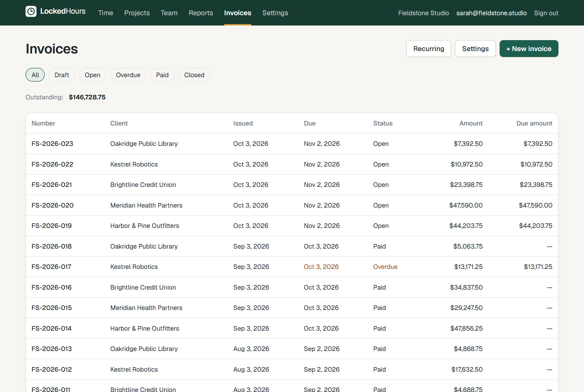Click the Paid status in FS-2026-018 row
Image resolution: width=584 pixels, height=392 pixels.
tap(380, 246)
